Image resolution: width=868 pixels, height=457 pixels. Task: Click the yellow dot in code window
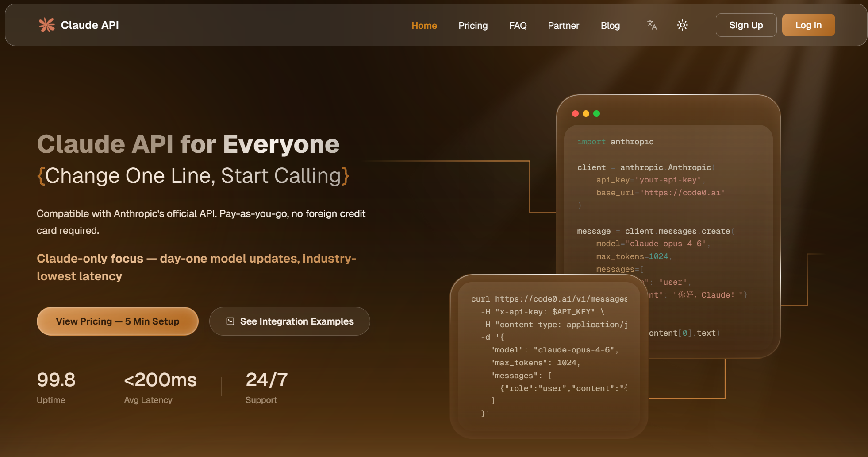click(x=586, y=114)
